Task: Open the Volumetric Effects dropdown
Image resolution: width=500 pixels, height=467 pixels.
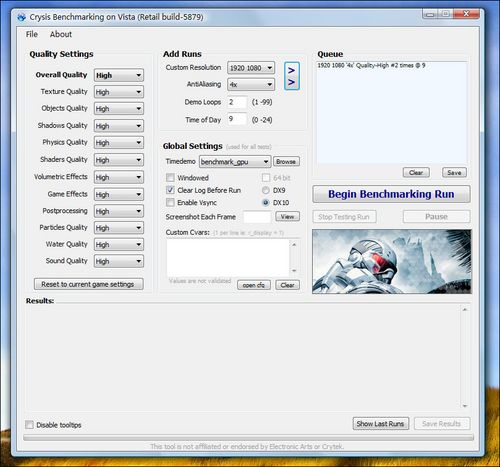Action: 119,177
